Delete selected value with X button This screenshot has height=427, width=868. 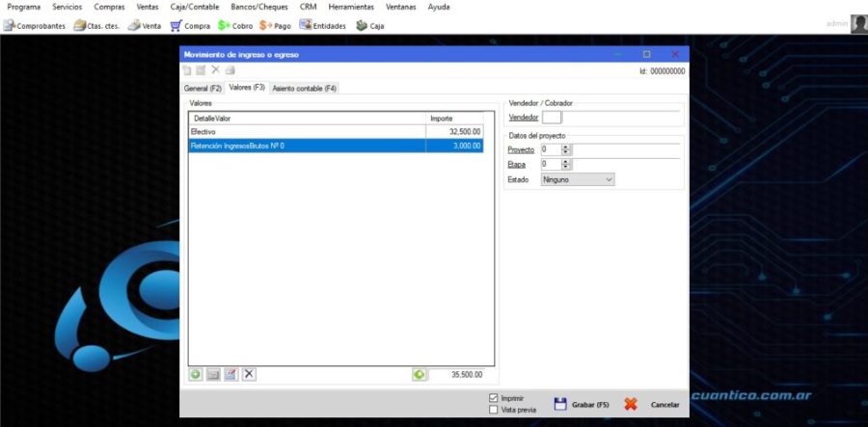(249, 374)
